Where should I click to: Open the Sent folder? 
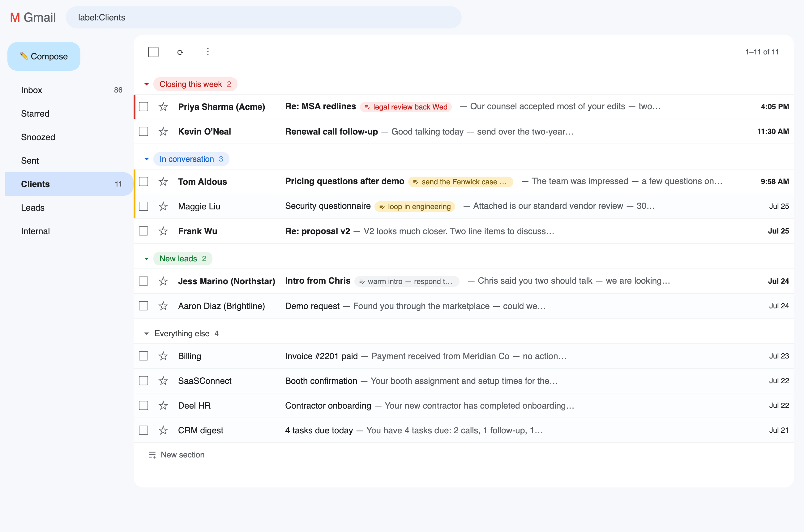click(69, 161)
